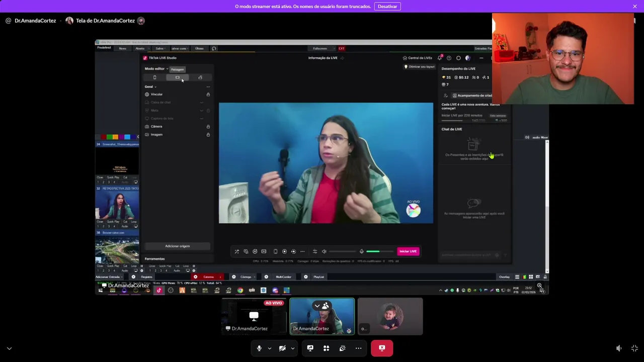Open vMix MultiCorder button
Viewport: 644px width, 362px height.
[283, 277]
